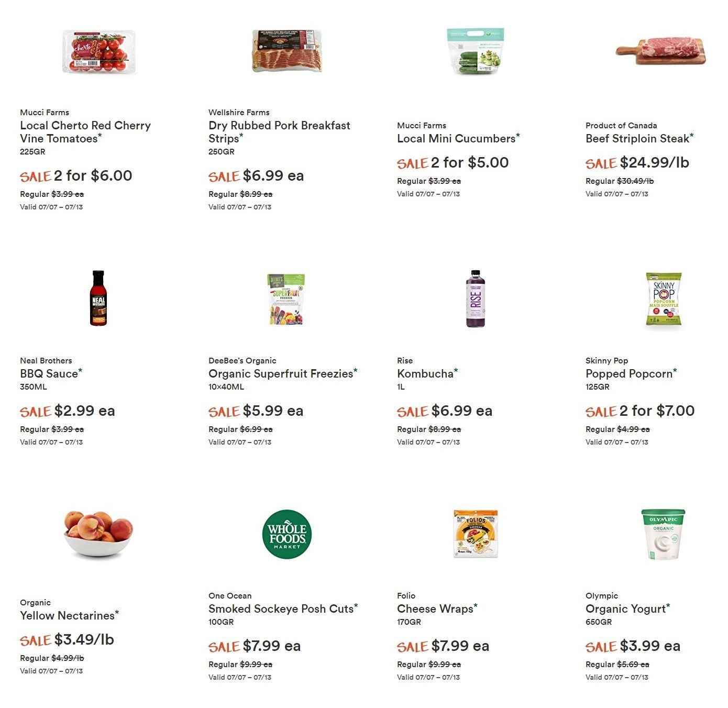728x708 pixels.
Task: View the Mucci Farms mini cucumbers bag image
Action: 476,51
